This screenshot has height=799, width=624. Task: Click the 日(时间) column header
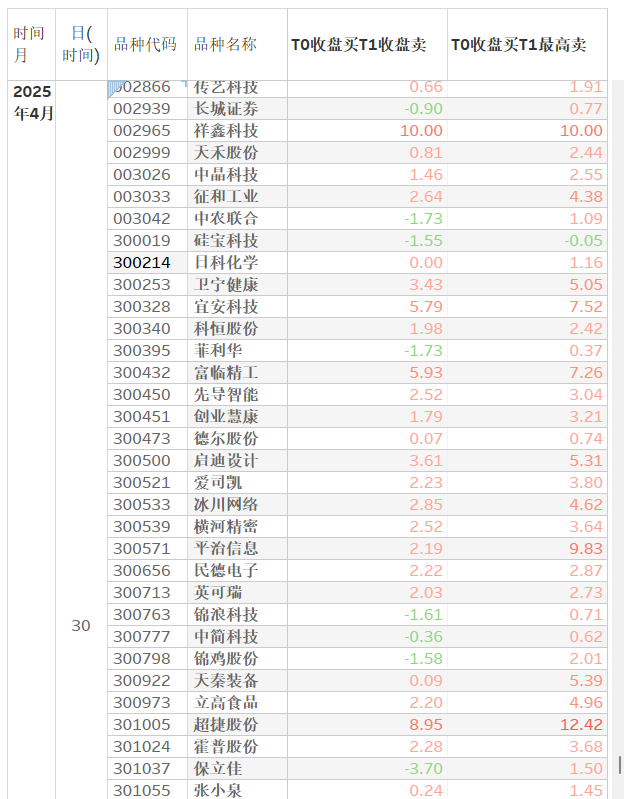tap(81, 44)
